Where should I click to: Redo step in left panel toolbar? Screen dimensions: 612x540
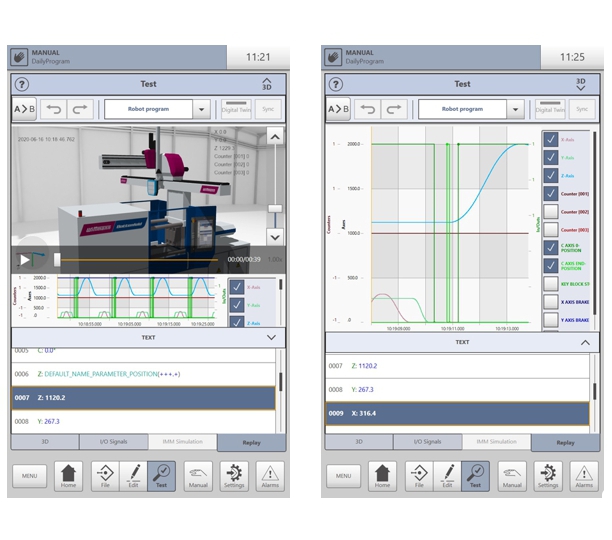(x=80, y=109)
